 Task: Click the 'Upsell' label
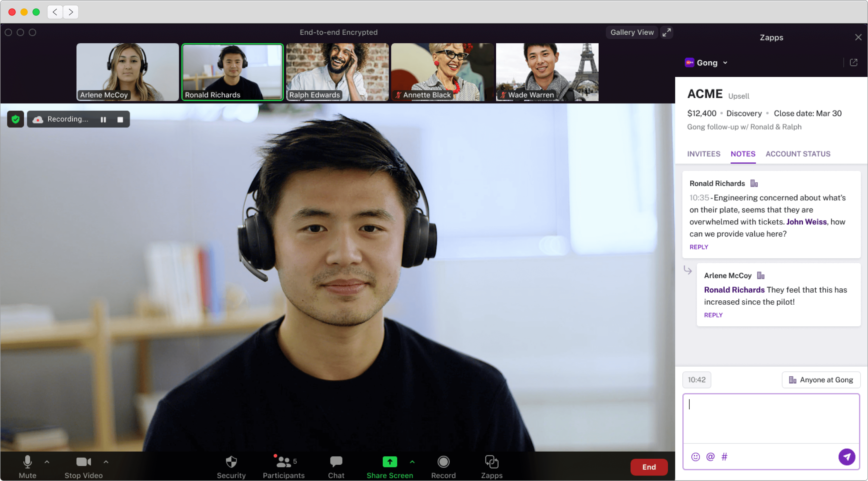739,96
